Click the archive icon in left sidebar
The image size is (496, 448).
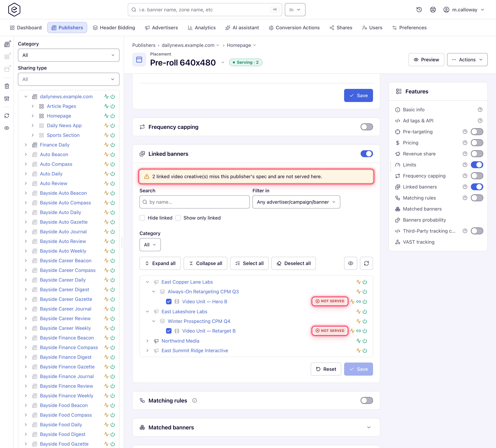[7, 99]
